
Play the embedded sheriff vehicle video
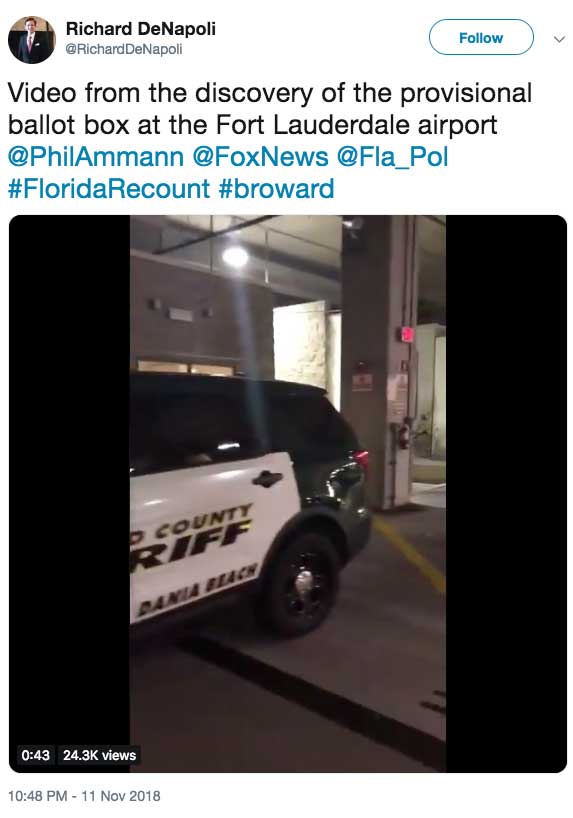click(288, 494)
